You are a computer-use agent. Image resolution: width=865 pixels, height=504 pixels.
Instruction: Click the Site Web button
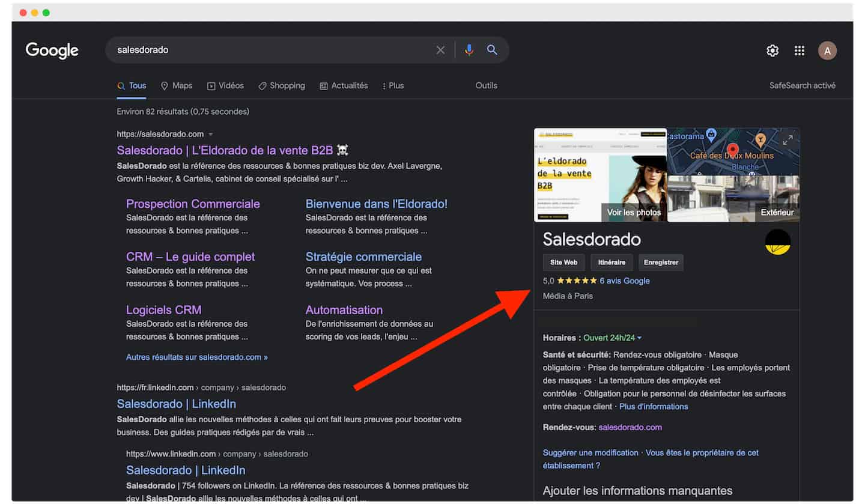click(563, 263)
